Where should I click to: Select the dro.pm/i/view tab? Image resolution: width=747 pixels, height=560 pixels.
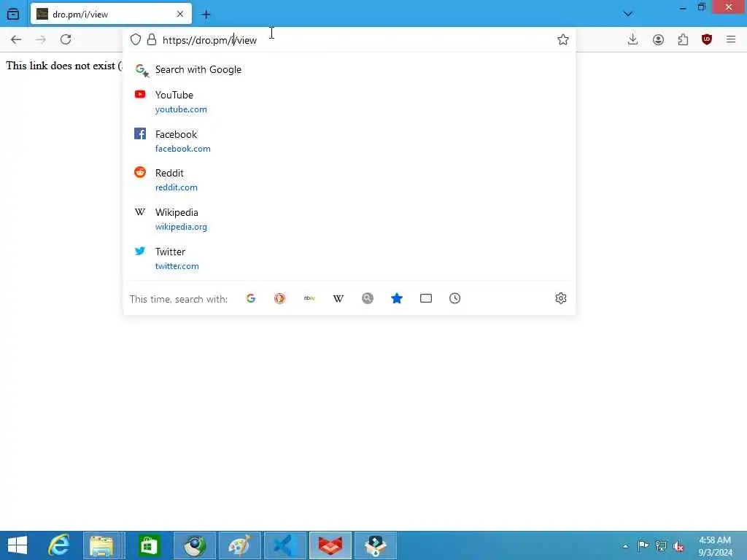[x=111, y=14]
